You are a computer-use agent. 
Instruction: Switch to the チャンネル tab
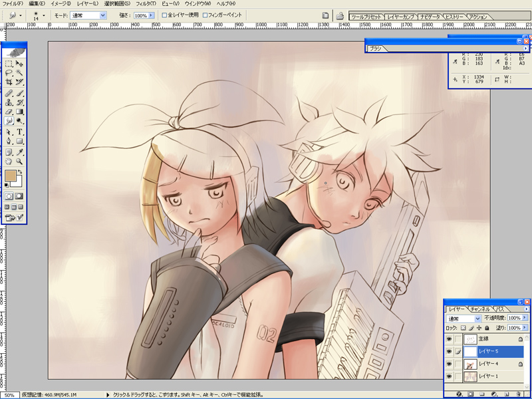(x=480, y=309)
